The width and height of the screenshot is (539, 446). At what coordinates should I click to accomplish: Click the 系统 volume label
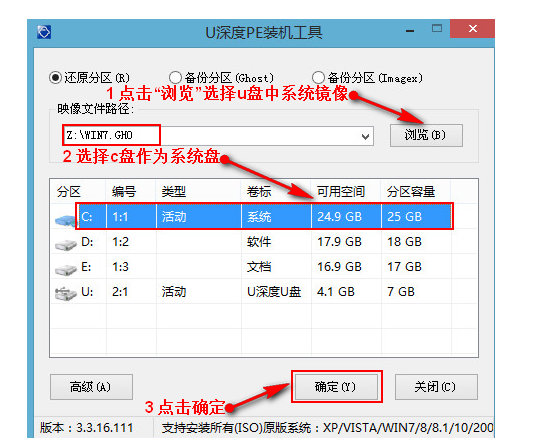(259, 217)
